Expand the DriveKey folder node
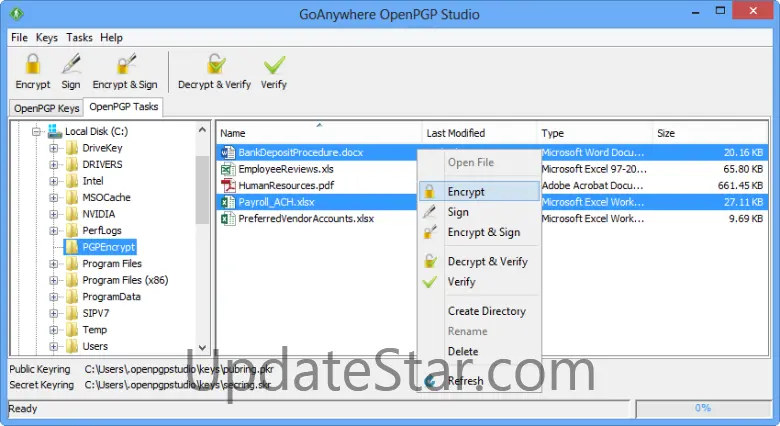 point(54,148)
